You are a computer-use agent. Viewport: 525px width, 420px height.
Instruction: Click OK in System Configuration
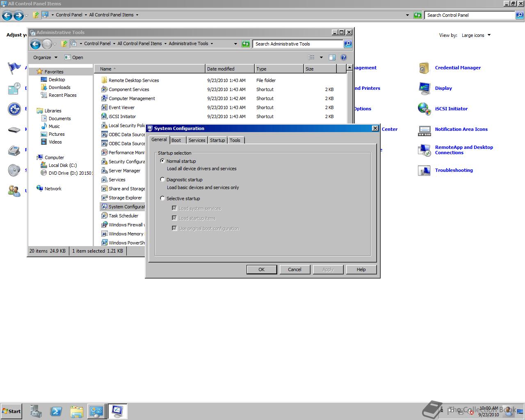pos(261,269)
